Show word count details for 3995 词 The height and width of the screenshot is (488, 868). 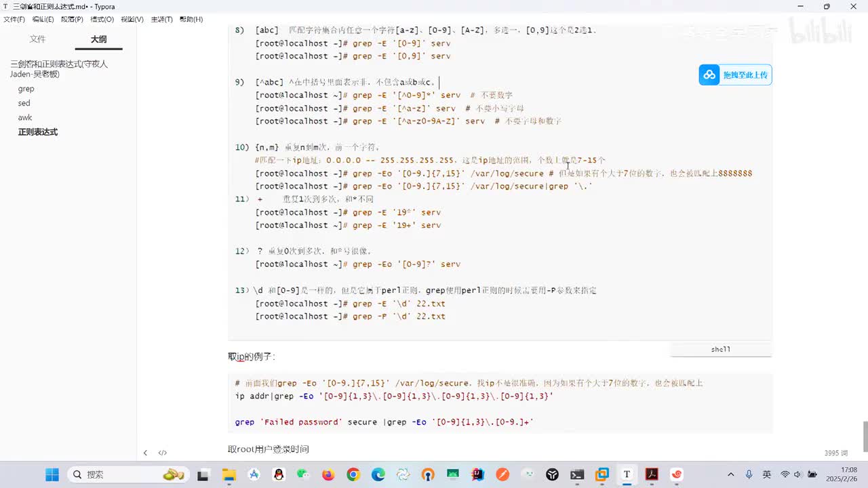(836, 453)
